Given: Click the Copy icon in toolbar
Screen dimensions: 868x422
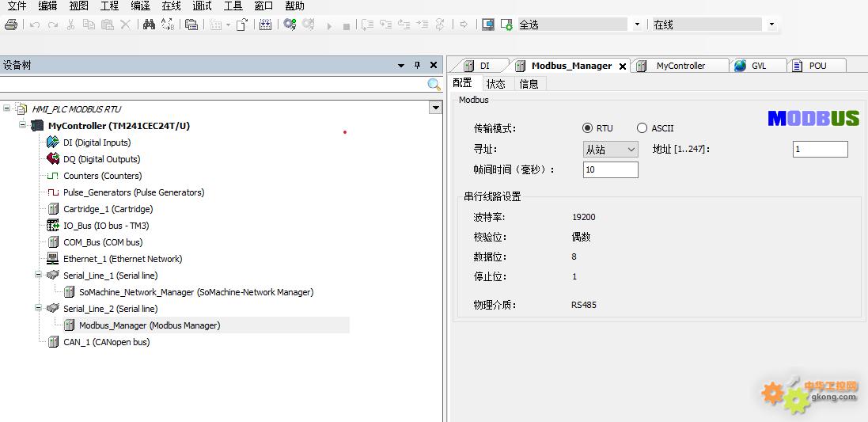Looking at the screenshot, I should [x=89, y=25].
